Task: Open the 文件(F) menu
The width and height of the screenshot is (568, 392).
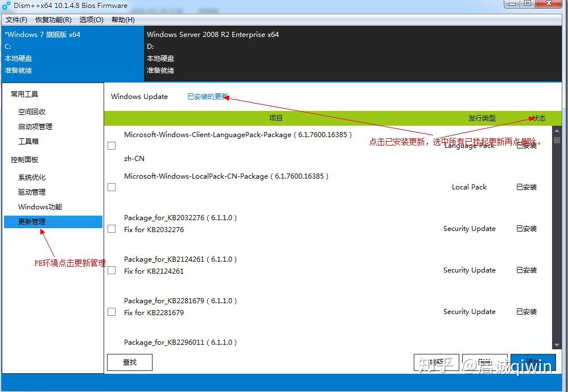Action: (x=17, y=19)
